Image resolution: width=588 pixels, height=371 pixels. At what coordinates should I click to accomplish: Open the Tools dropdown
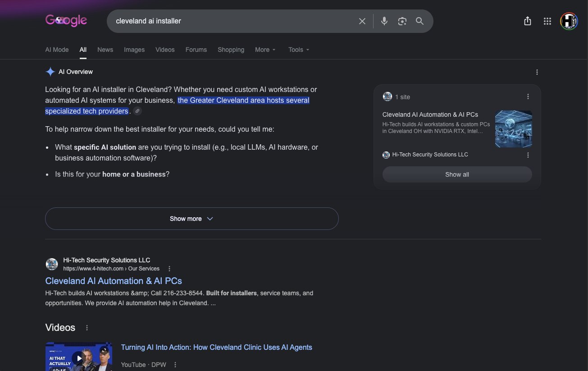[299, 50]
